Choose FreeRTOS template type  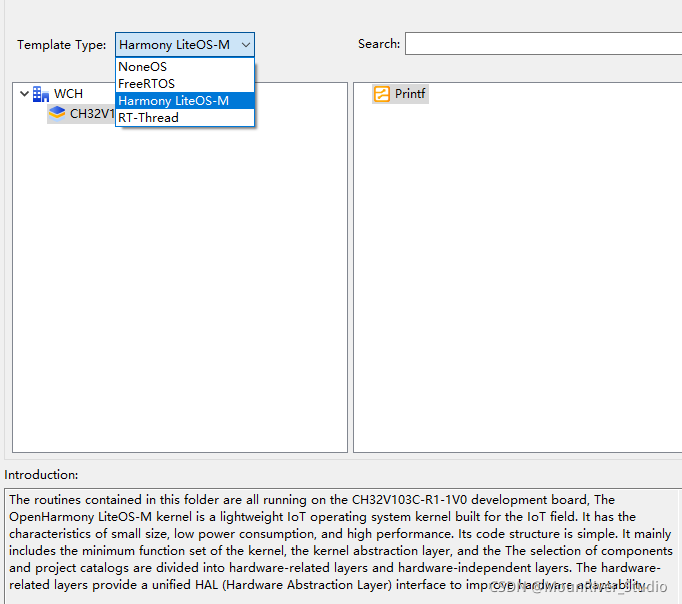click(185, 83)
